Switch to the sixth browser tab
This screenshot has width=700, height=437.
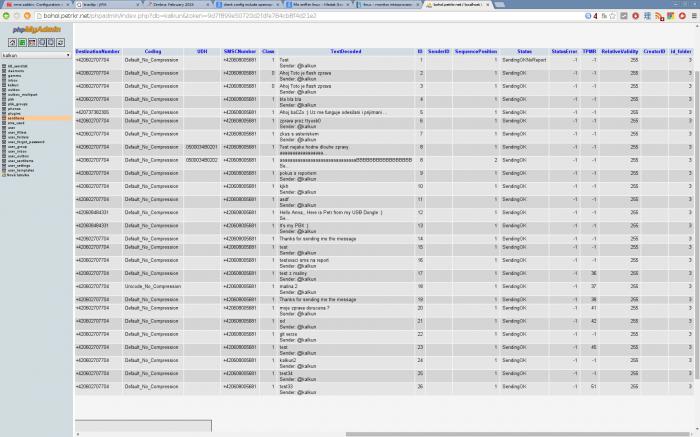pyautogui.click(x=388, y=4)
